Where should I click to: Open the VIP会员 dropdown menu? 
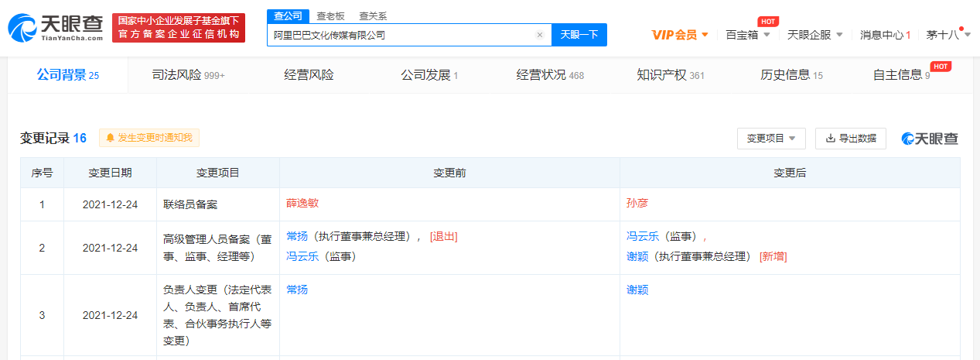(x=680, y=35)
